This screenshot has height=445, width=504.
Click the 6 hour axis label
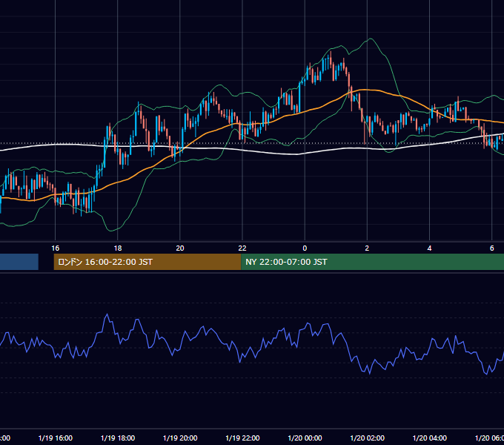[492, 248]
